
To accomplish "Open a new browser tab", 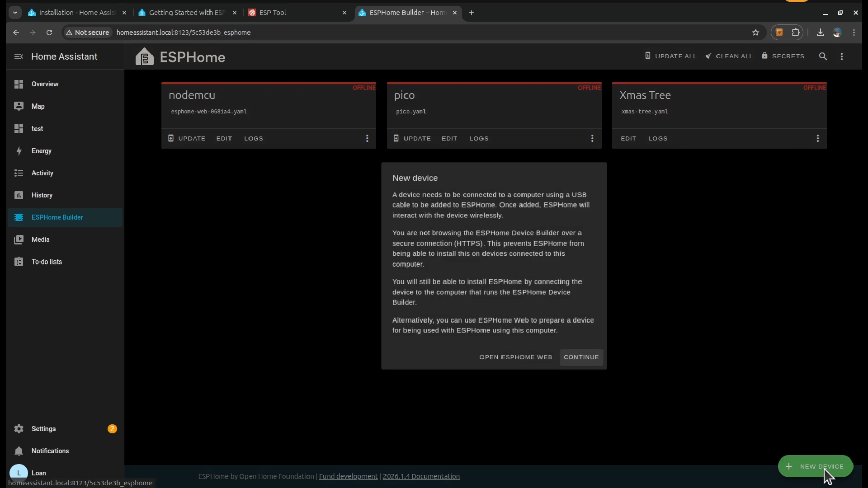I will click(x=472, y=13).
